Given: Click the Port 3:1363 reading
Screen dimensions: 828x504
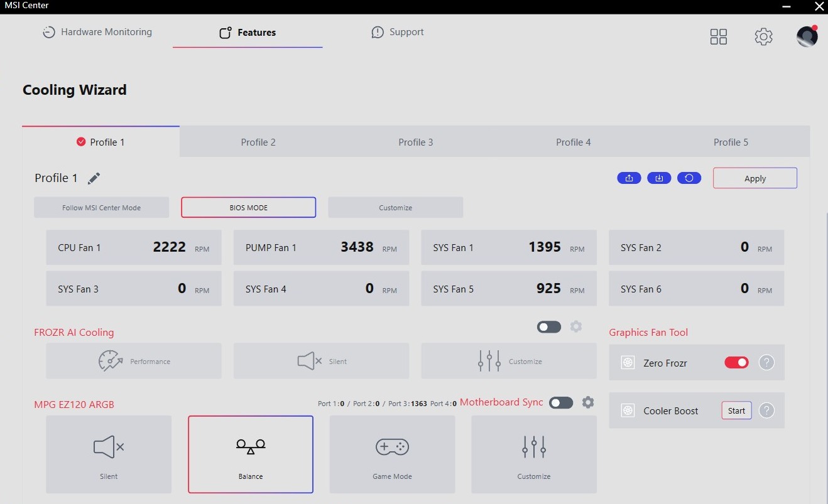Looking at the screenshot, I should tap(408, 404).
